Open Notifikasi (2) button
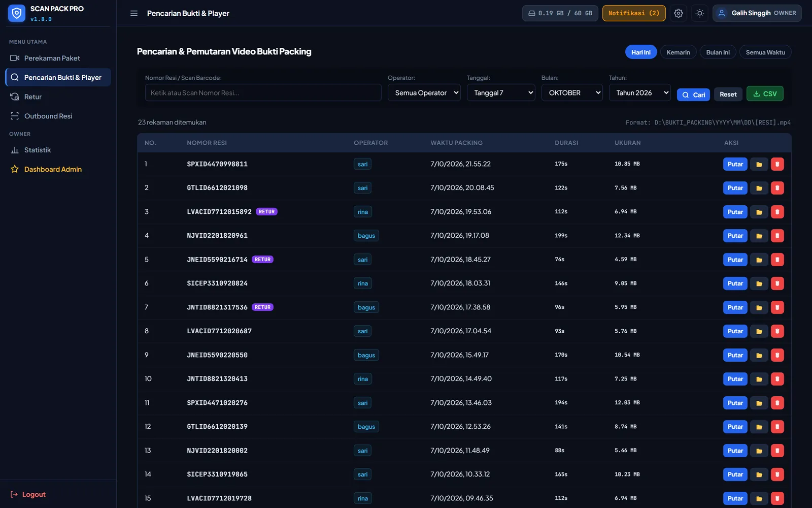This screenshot has height=508, width=812. point(634,13)
